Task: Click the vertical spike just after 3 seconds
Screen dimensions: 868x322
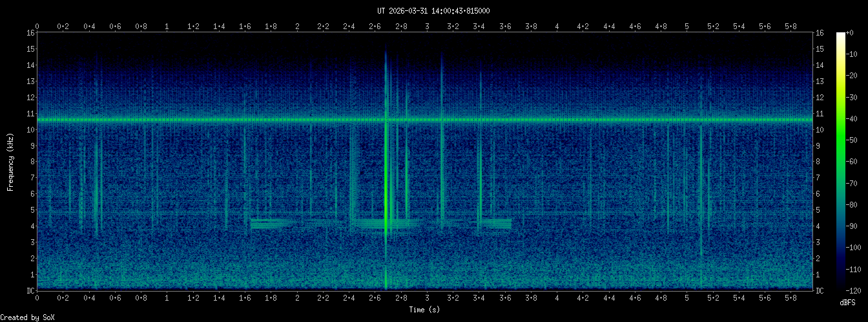Action: [442, 162]
